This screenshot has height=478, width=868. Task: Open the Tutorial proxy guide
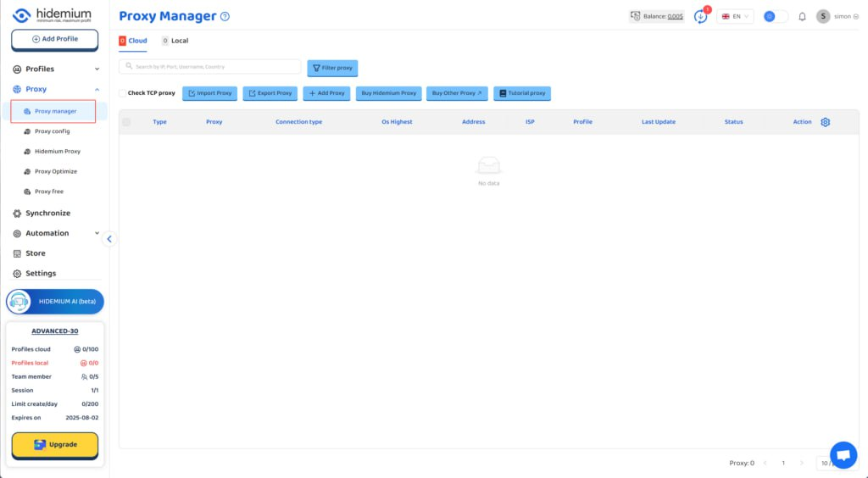point(522,93)
